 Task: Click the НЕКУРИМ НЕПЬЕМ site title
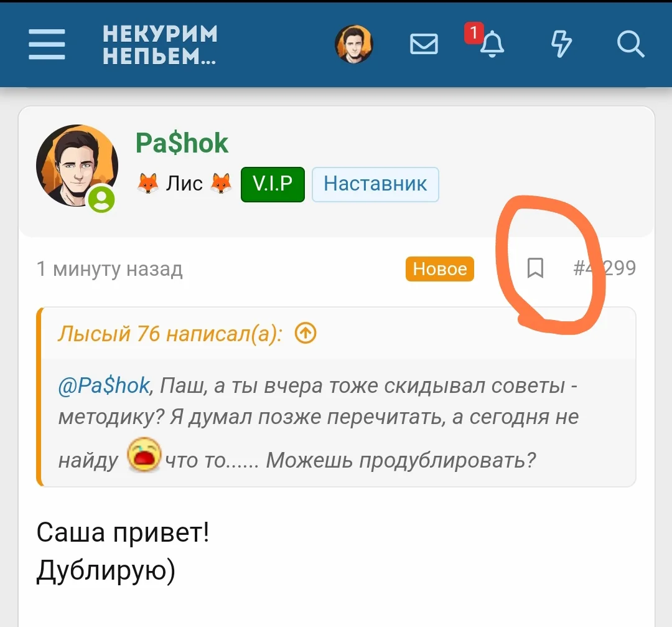pos(160,45)
